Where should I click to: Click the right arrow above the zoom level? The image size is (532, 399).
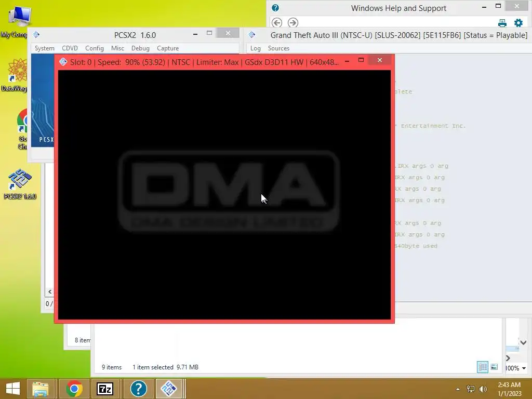(508, 358)
